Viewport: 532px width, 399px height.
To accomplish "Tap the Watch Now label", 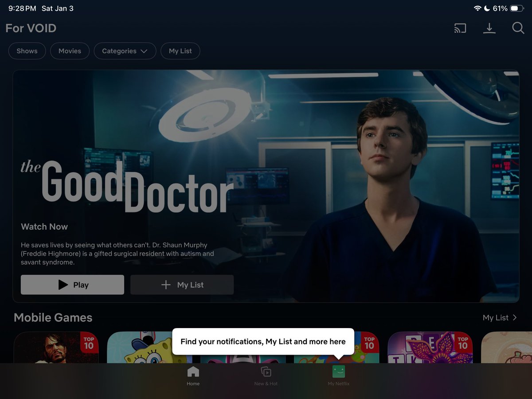I will pyautogui.click(x=44, y=227).
